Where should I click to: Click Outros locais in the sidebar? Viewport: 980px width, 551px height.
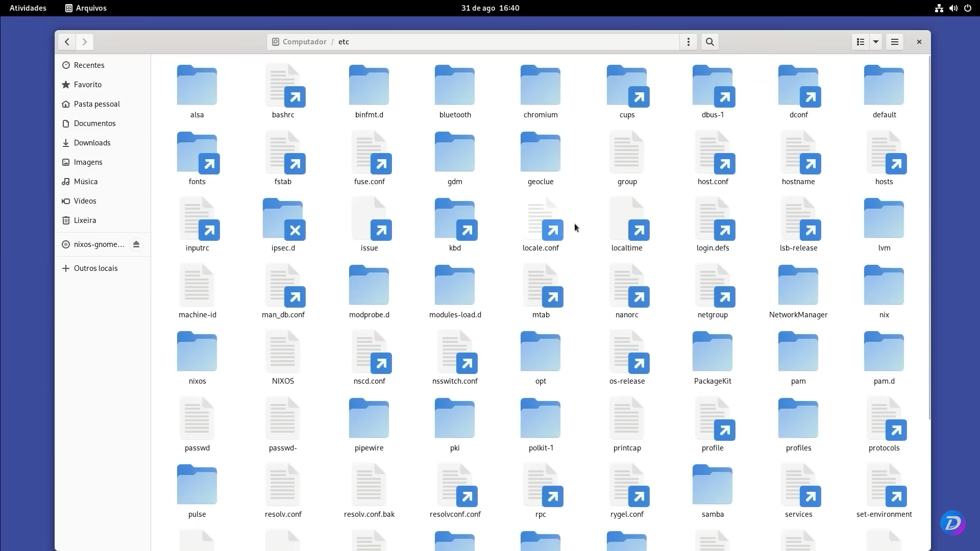[95, 268]
